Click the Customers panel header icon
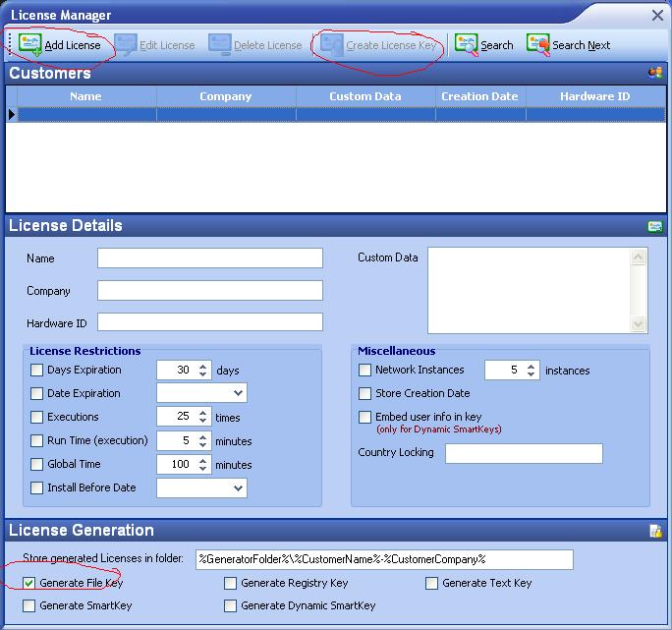672x630 pixels. 655,73
